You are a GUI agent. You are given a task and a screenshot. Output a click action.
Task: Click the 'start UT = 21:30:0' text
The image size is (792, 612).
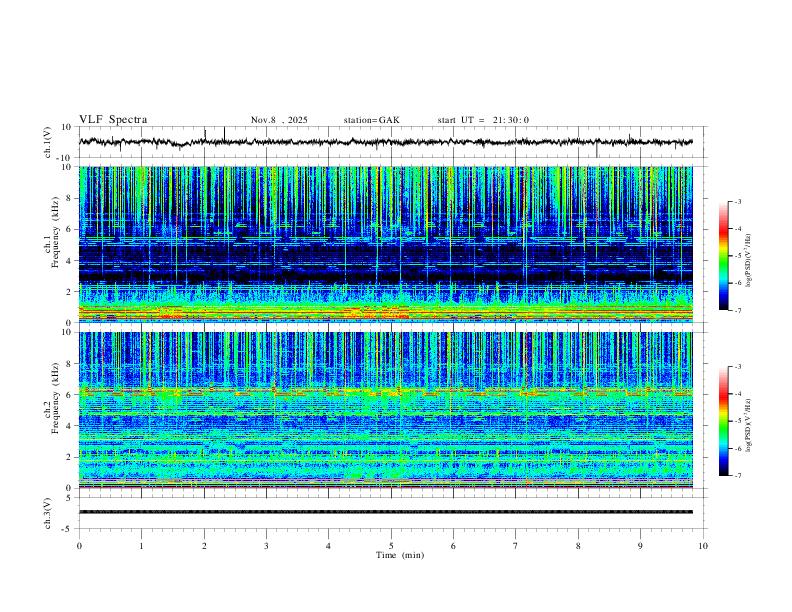483,120
